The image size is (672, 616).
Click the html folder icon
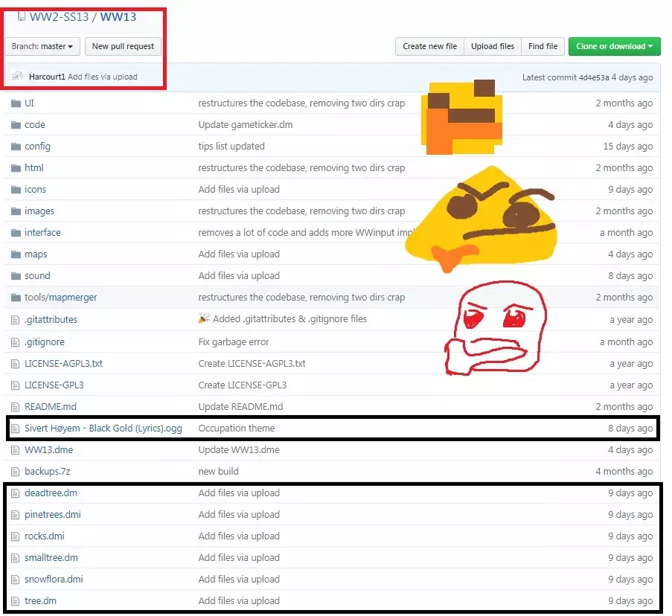point(16,168)
